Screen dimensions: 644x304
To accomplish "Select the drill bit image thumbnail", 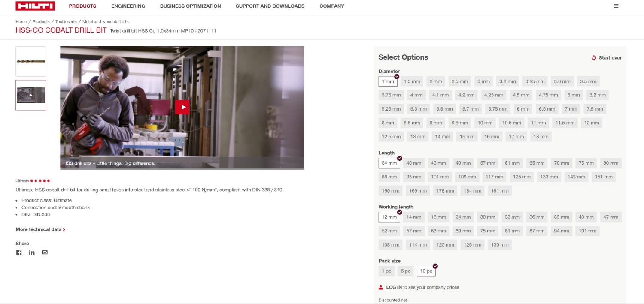I will pyautogui.click(x=31, y=61).
